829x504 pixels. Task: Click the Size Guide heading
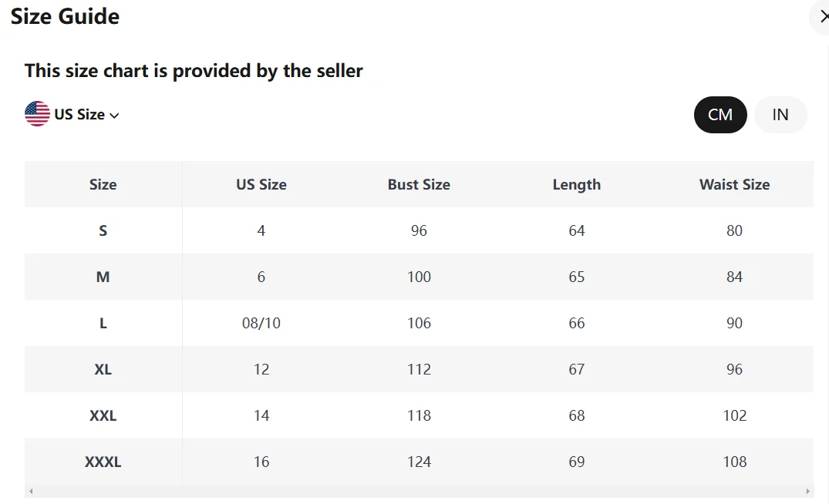(65, 16)
